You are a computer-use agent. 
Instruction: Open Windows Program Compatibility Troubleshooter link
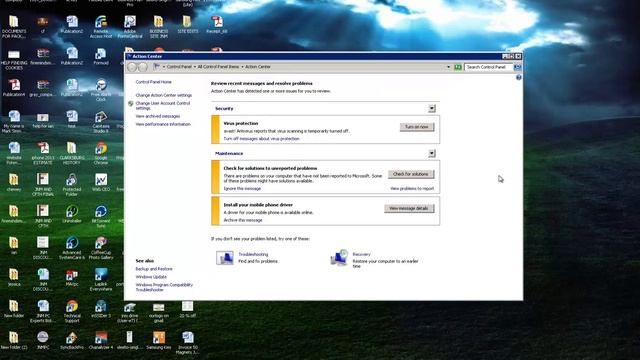(x=164, y=287)
